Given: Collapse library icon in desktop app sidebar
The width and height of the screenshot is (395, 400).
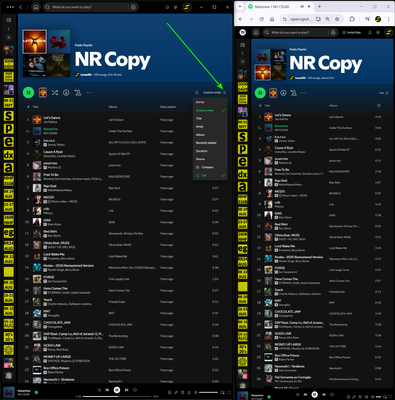Looking at the screenshot, I should point(9,20).
